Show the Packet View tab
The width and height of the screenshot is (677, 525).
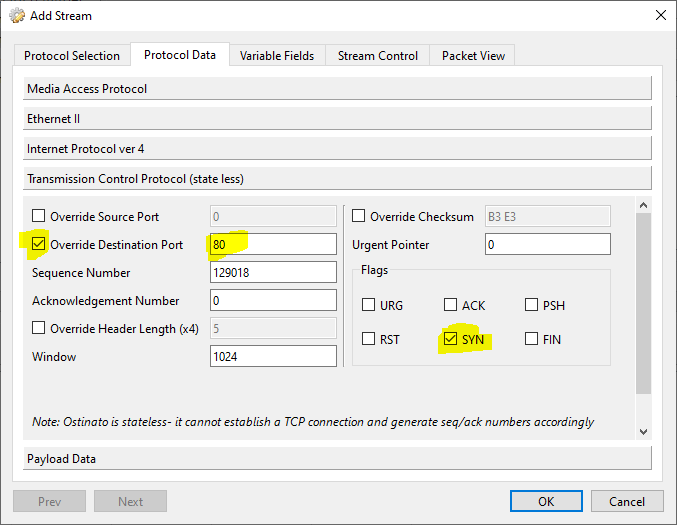click(473, 56)
